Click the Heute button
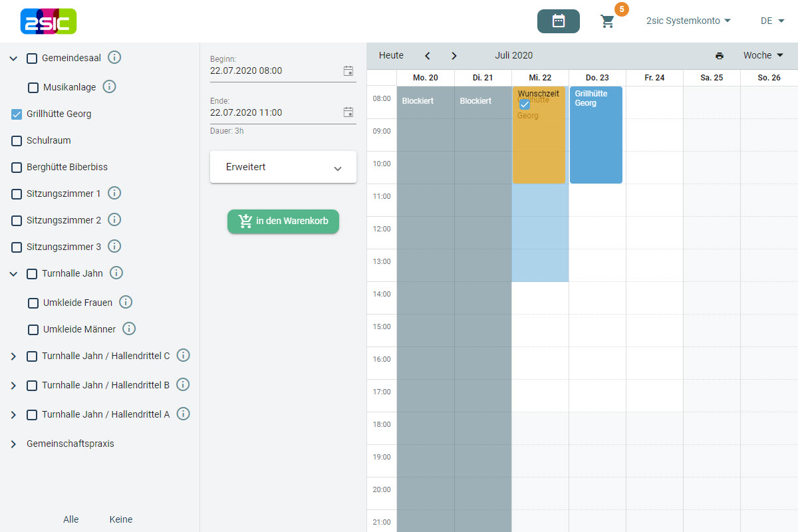 tap(391, 56)
